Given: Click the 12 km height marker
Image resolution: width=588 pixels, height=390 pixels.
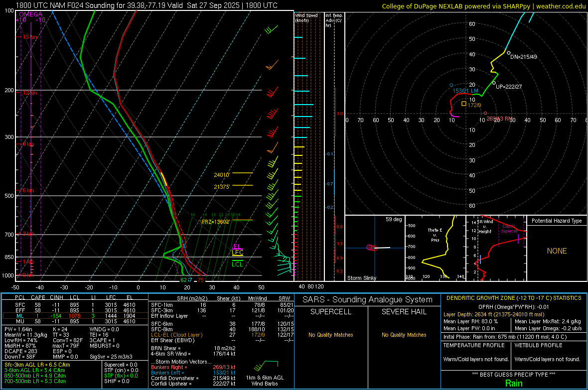Looking at the screenshot, I should pyautogui.click(x=29, y=93).
